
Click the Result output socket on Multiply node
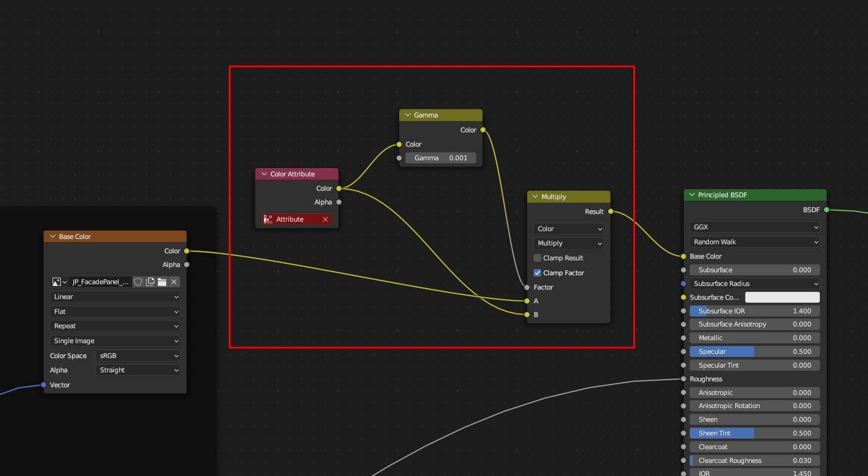click(x=611, y=211)
